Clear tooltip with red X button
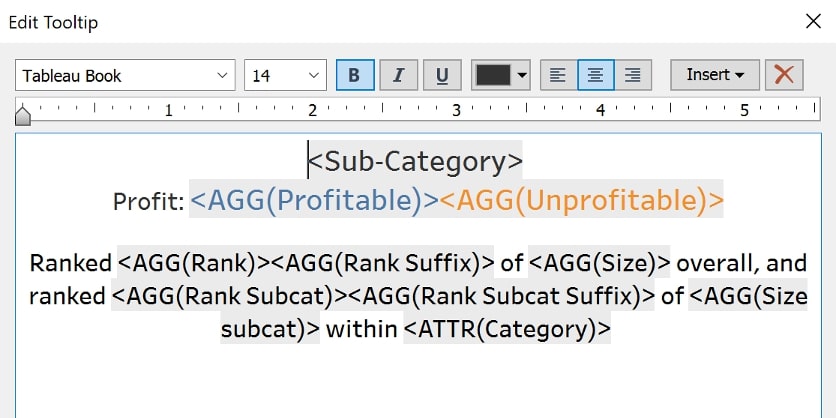This screenshot has width=836, height=418. click(784, 75)
